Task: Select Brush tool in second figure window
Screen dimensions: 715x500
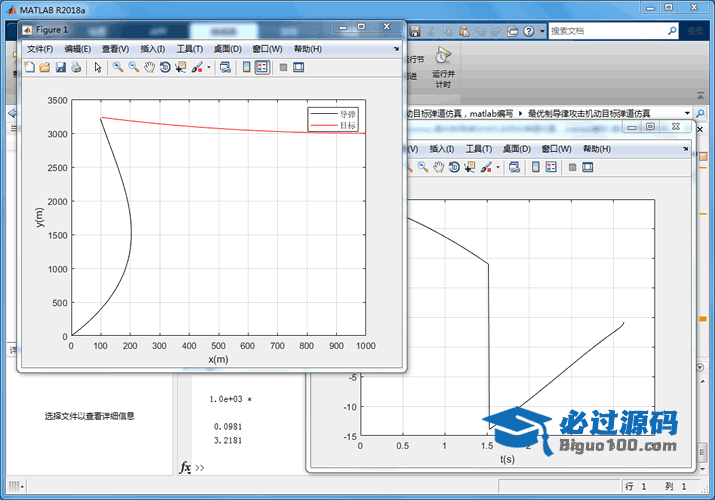Action: coord(486,167)
